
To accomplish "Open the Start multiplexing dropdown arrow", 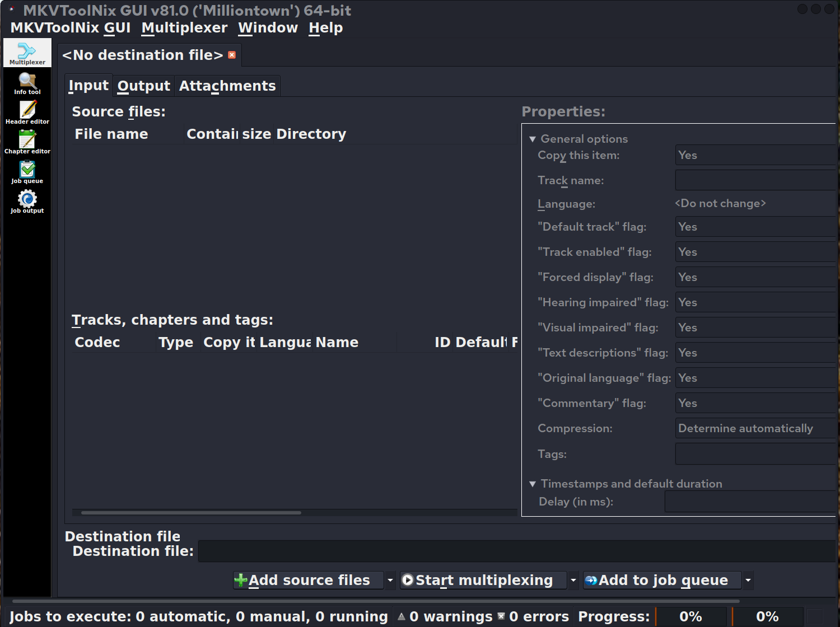I will 573,580.
